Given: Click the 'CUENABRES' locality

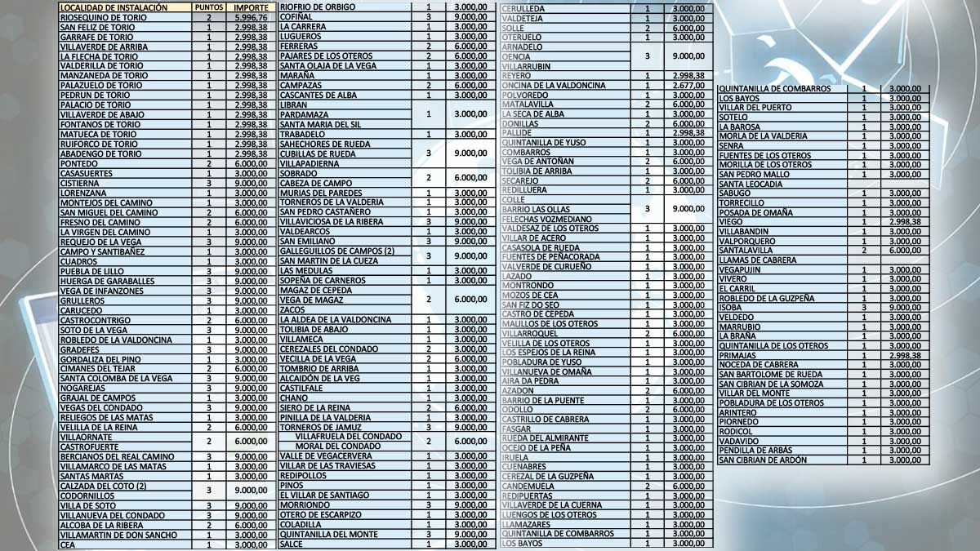Looking at the screenshot, I should point(523,467).
